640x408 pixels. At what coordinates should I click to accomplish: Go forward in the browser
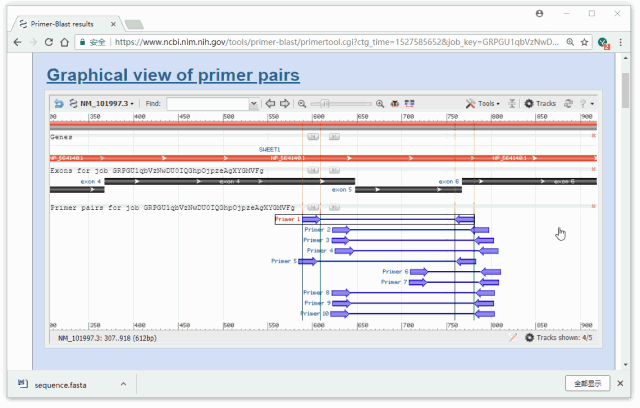(33, 42)
